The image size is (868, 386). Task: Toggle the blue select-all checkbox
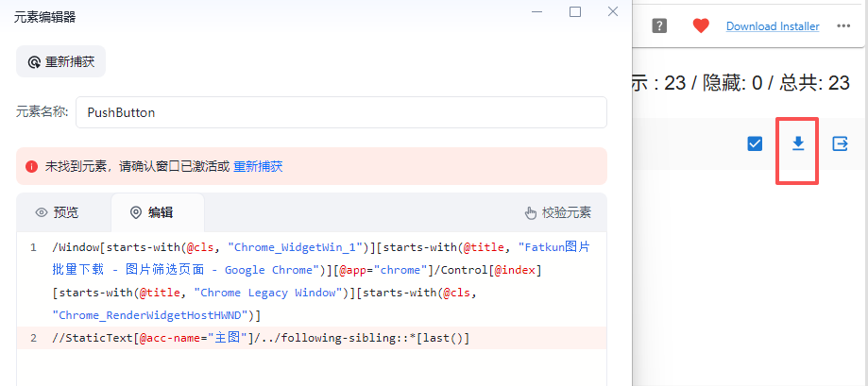tap(755, 143)
